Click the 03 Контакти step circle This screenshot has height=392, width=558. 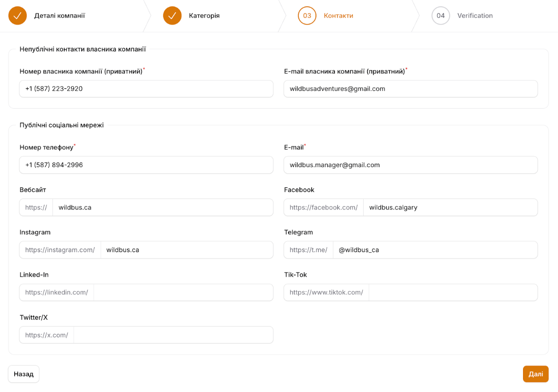307,16
